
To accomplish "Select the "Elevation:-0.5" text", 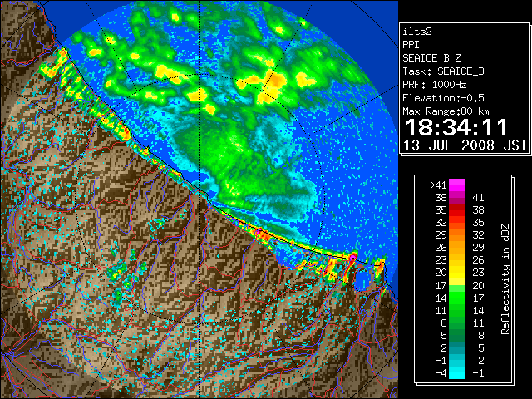I will click(x=443, y=98).
